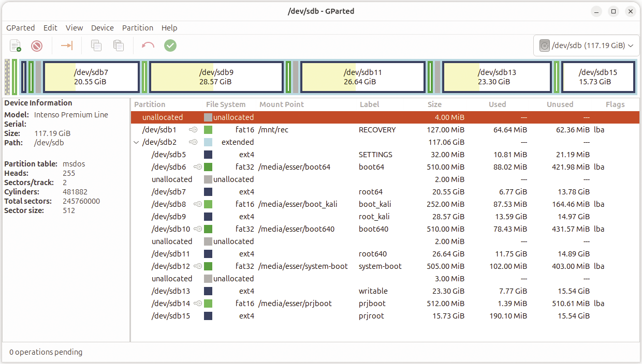Click the New partition toolbar icon
The width and height of the screenshot is (642, 364).
pyautogui.click(x=16, y=46)
